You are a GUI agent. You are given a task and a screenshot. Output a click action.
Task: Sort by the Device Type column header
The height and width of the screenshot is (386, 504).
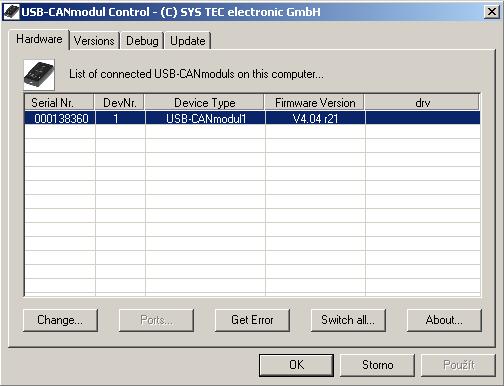(205, 103)
